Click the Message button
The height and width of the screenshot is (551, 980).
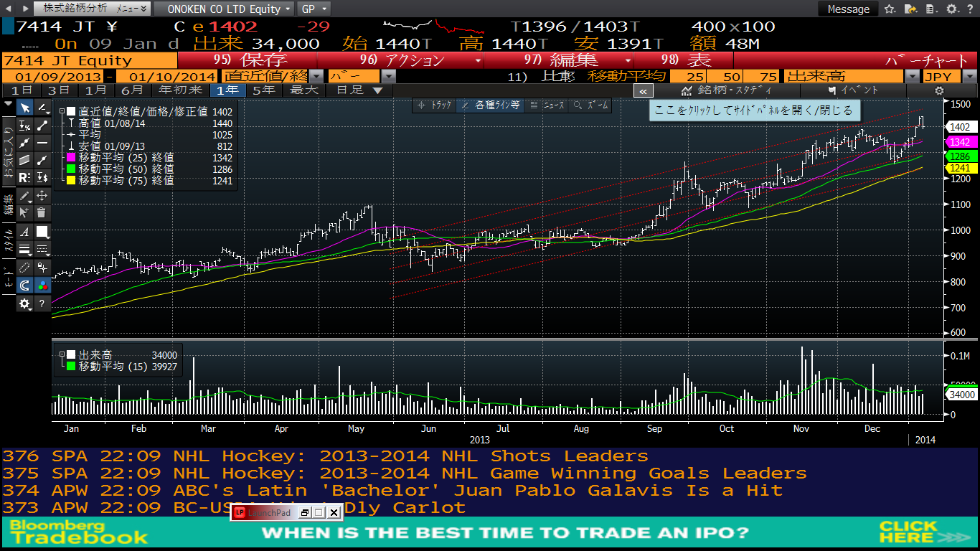(x=848, y=9)
